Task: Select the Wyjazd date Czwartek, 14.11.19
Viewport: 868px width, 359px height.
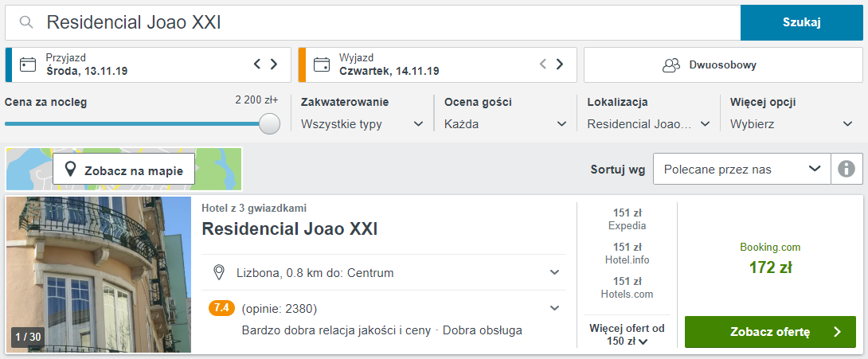Action: point(389,71)
